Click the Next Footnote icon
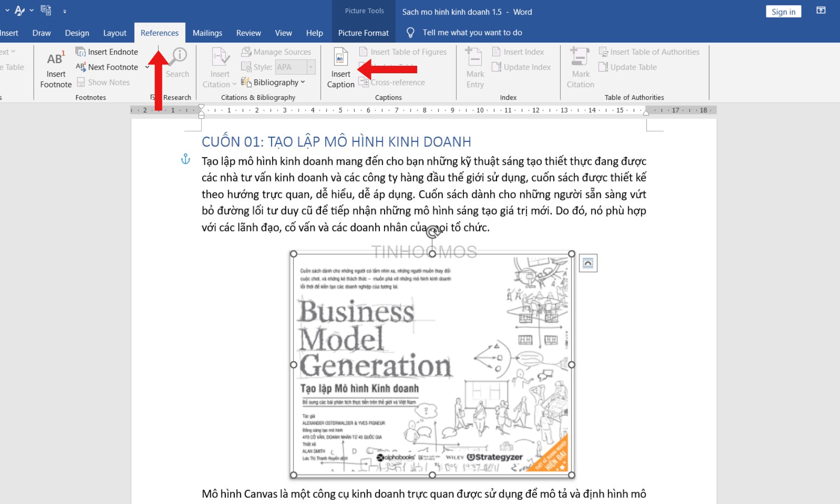Image resolution: width=840 pixels, height=504 pixels. (81, 67)
